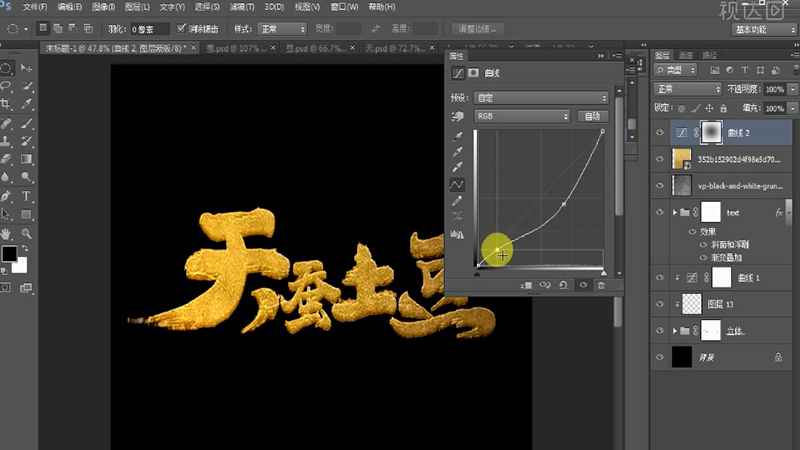
Task: Select the Move tool
Action: tap(26, 68)
